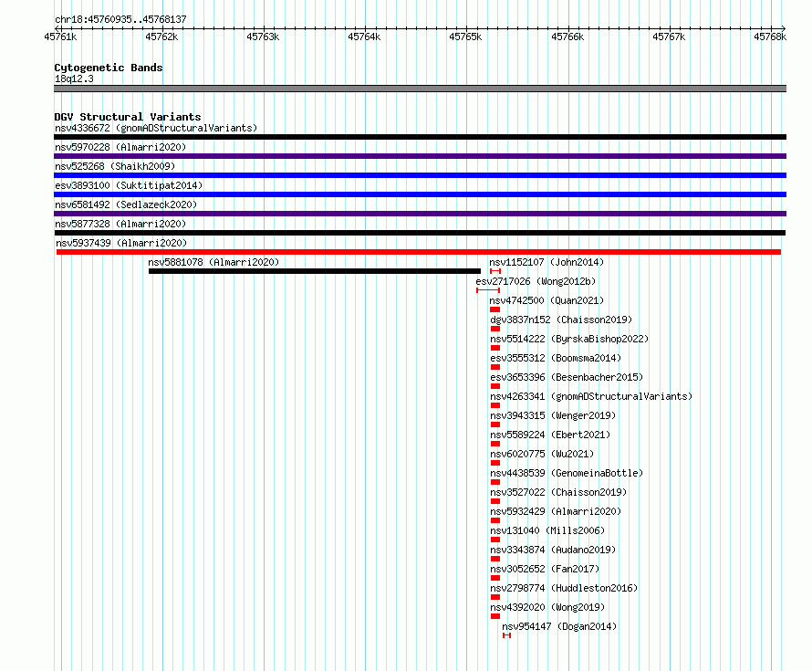
Task: Click the long red nsv5937439 bar
Action: click(419, 252)
